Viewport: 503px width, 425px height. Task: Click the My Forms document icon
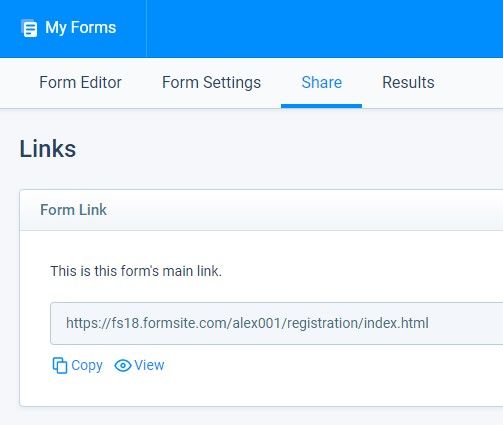[29, 28]
